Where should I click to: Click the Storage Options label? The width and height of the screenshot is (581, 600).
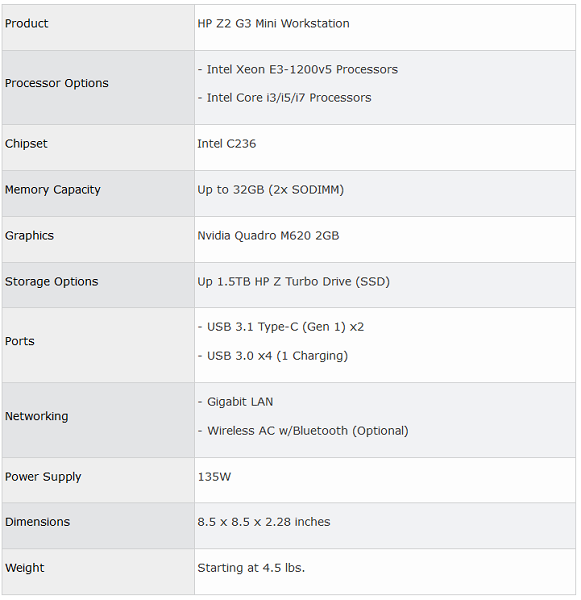(x=52, y=282)
